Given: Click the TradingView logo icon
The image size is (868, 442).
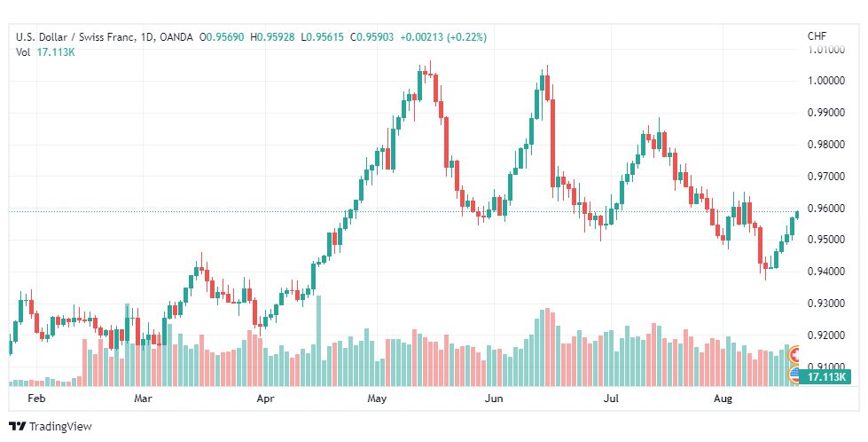Looking at the screenshot, I should click(17, 427).
